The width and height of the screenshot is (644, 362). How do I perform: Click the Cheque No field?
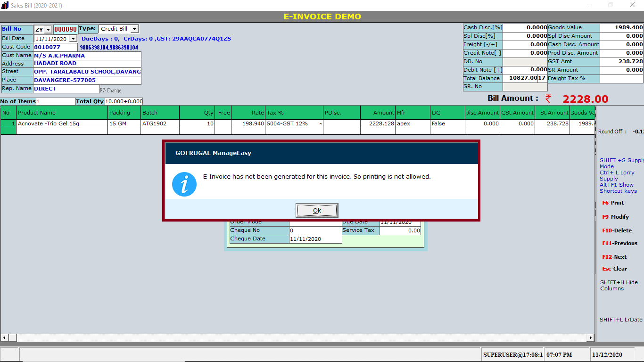[x=315, y=230]
